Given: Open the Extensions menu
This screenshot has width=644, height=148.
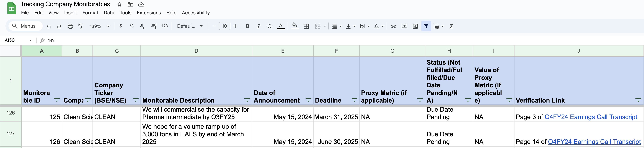Looking at the screenshot, I should tap(149, 13).
